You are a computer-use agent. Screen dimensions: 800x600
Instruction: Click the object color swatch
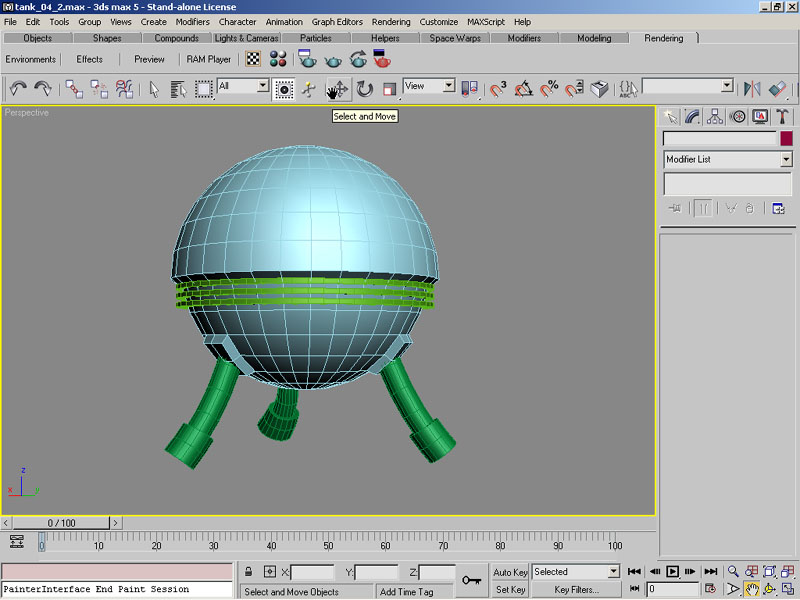pyautogui.click(x=786, y=139)
